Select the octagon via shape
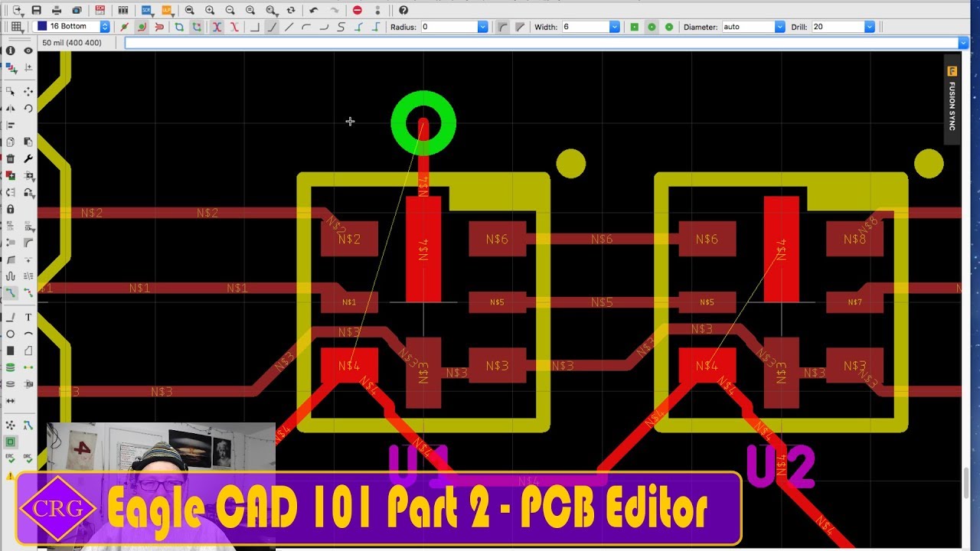 652,27
